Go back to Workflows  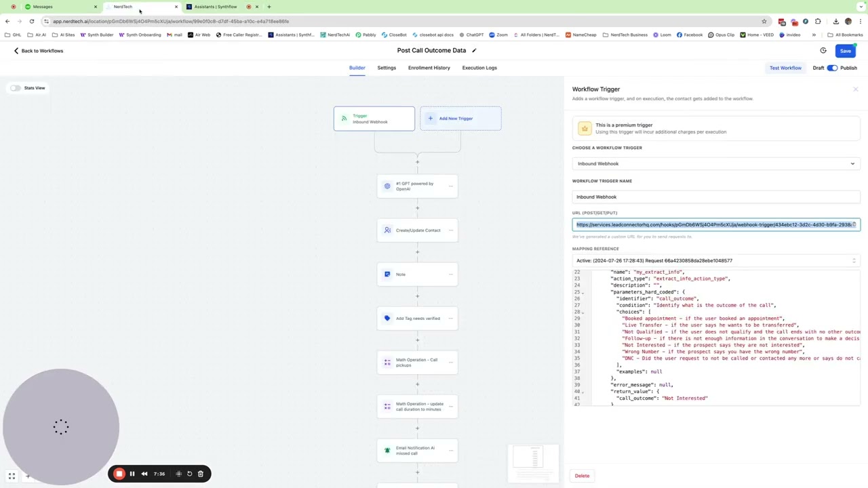point(38,51)
